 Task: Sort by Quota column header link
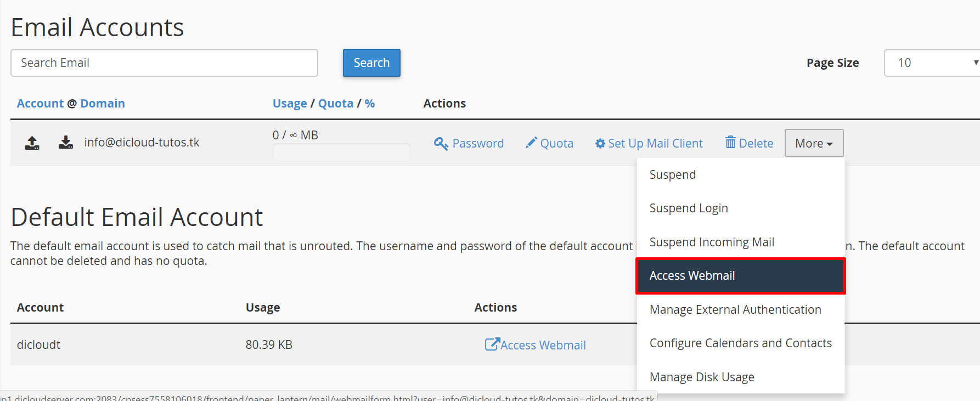336,104
